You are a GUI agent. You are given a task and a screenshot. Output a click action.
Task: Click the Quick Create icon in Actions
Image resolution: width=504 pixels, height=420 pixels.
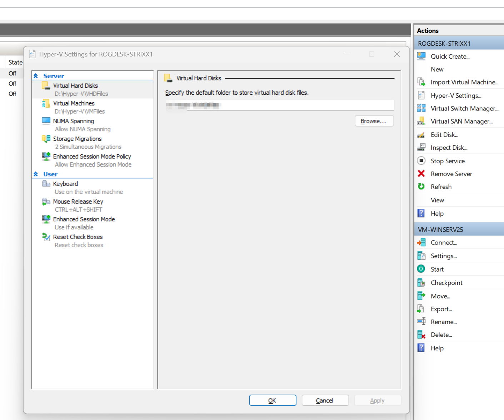pos(421,56)
